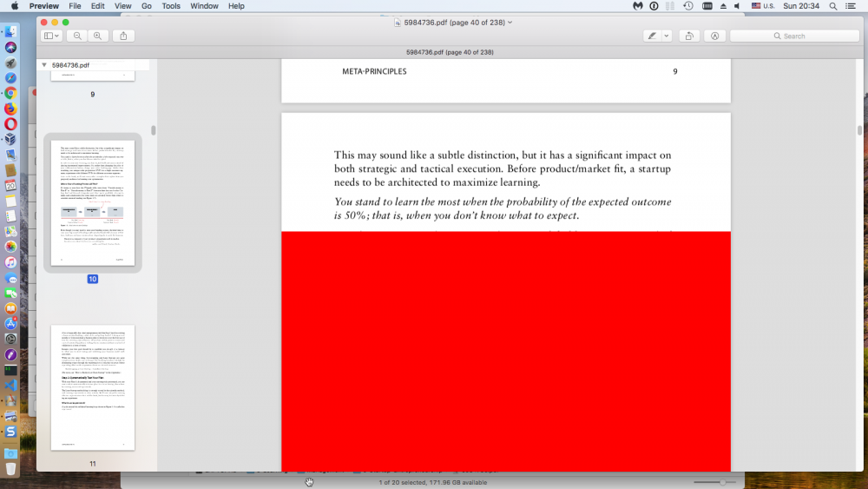Toggle the U.S. input source menu
The width and height of the screenshot is (868, 489).
pos(762,6)
